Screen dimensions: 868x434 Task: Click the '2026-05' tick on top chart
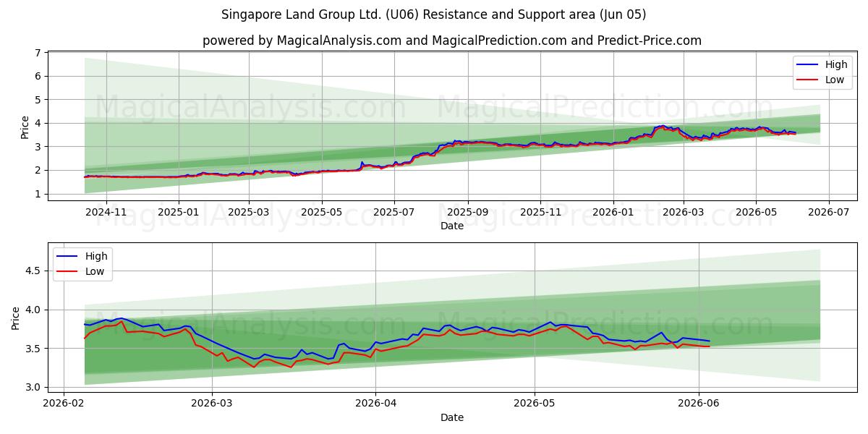click(756, 212)
